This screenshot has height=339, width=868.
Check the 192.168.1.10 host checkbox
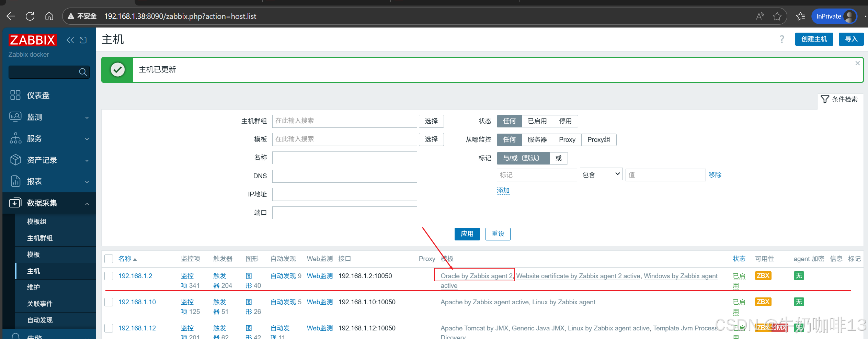(x=109, y=302)
